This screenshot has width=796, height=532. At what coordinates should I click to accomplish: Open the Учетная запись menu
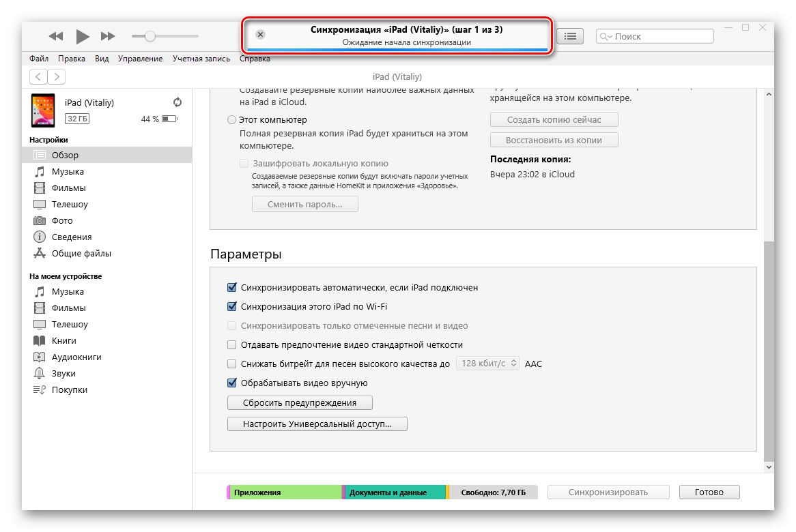click(201, 59)
